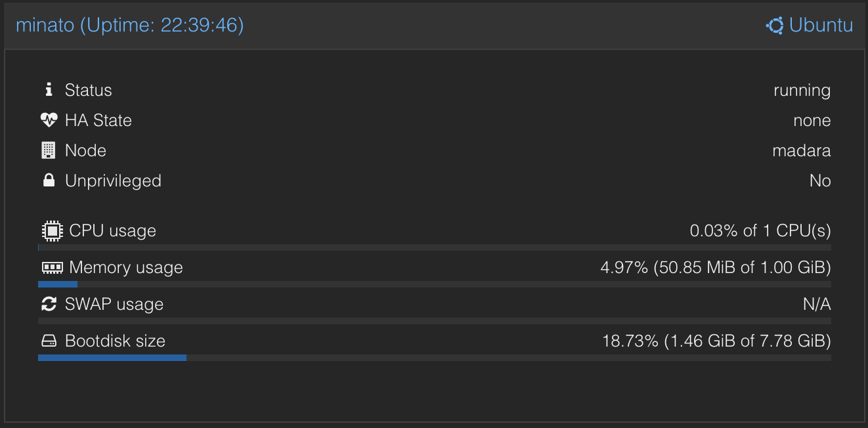Click the Memory usage RAM icon

52,267
